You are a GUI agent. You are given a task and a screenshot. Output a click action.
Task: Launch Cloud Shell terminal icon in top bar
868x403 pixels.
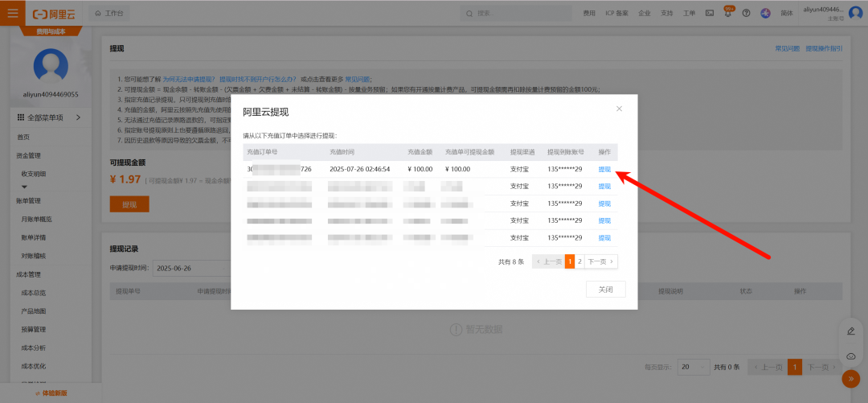[x=709, y=13]
